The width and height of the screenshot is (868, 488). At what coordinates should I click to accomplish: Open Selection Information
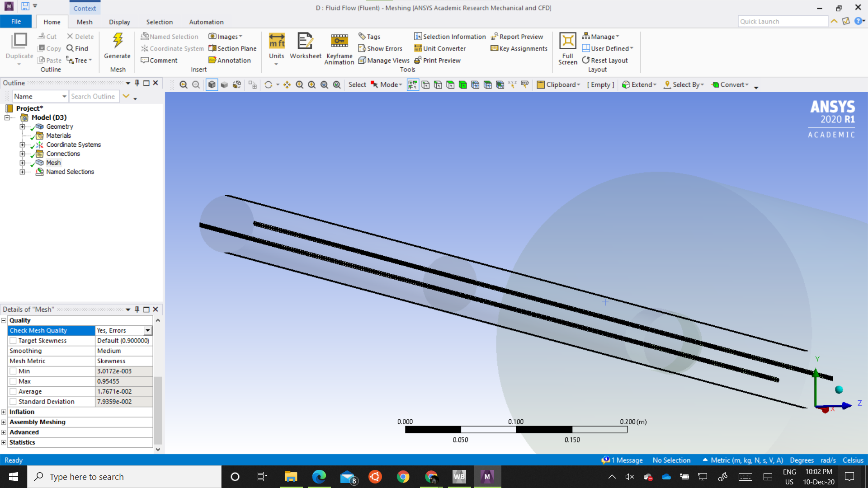pos(450,37)
